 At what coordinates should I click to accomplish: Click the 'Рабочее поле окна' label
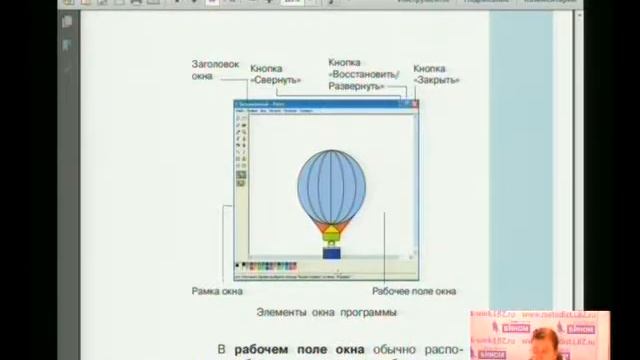coord(414,291)
